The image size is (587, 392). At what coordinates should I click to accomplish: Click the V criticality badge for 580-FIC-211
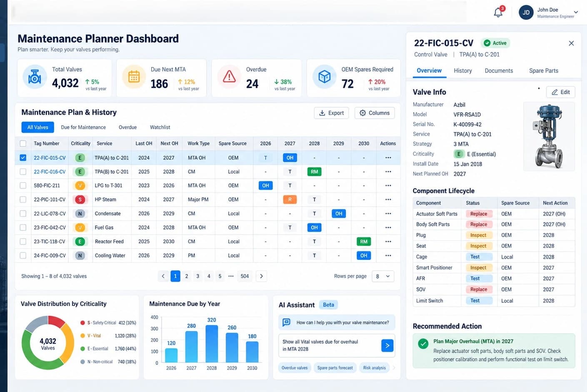click(80, 185)
